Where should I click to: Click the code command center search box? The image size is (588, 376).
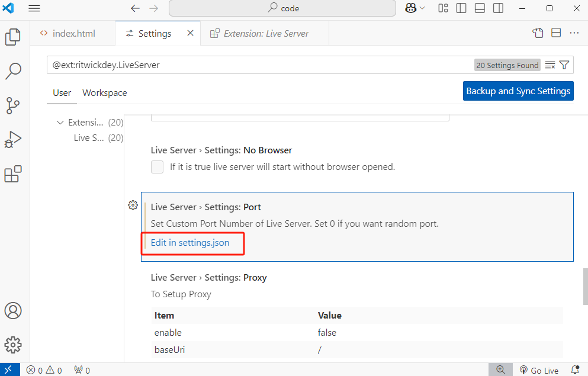[x=282, y=8]
